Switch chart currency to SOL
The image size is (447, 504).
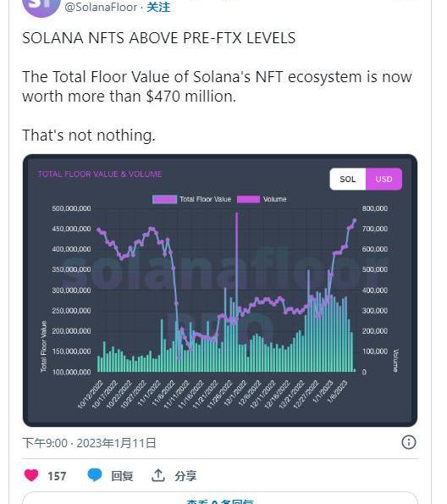coord(348,179)
